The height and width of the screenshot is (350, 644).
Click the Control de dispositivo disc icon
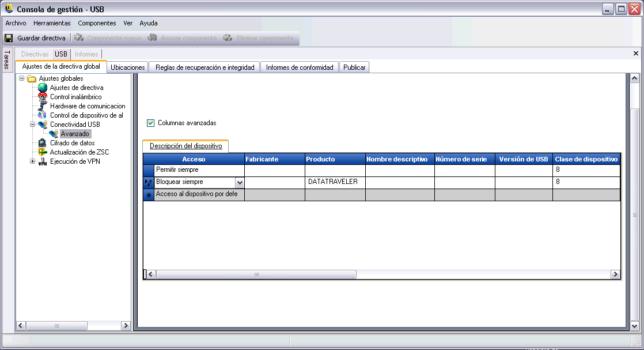coord(42,115)
